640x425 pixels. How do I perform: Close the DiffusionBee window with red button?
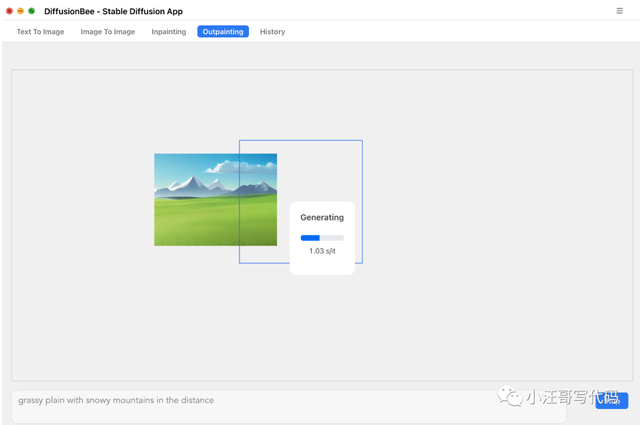(x=10, y=11)
